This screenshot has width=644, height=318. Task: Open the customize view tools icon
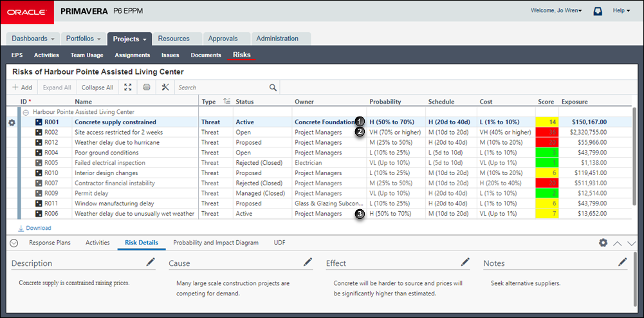pos(165,87)
